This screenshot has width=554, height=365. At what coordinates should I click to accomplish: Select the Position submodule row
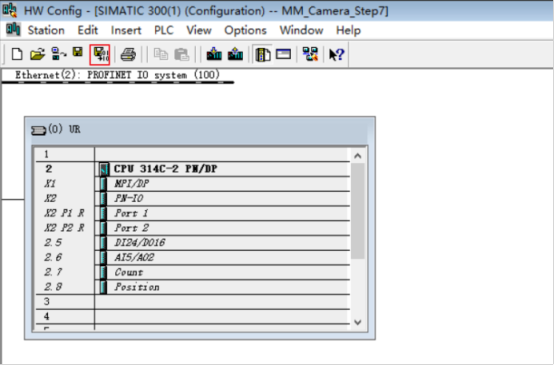coord(193,287)
